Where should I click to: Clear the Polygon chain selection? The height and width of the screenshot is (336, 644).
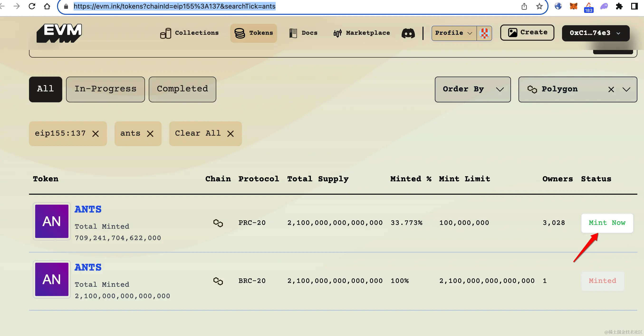[611, 90]
